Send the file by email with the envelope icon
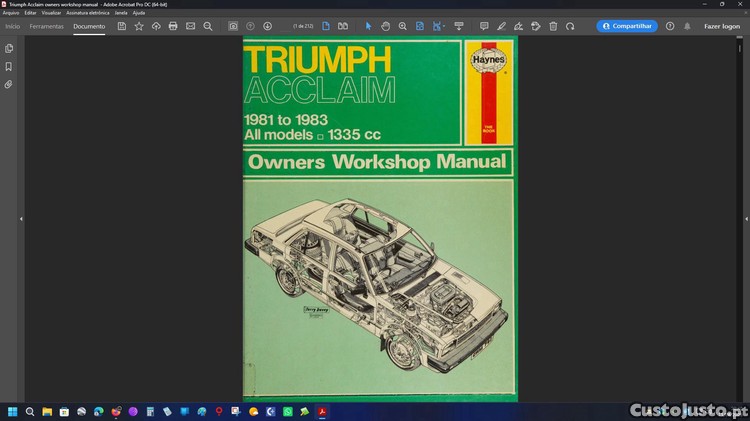 (x=190, y=26)
